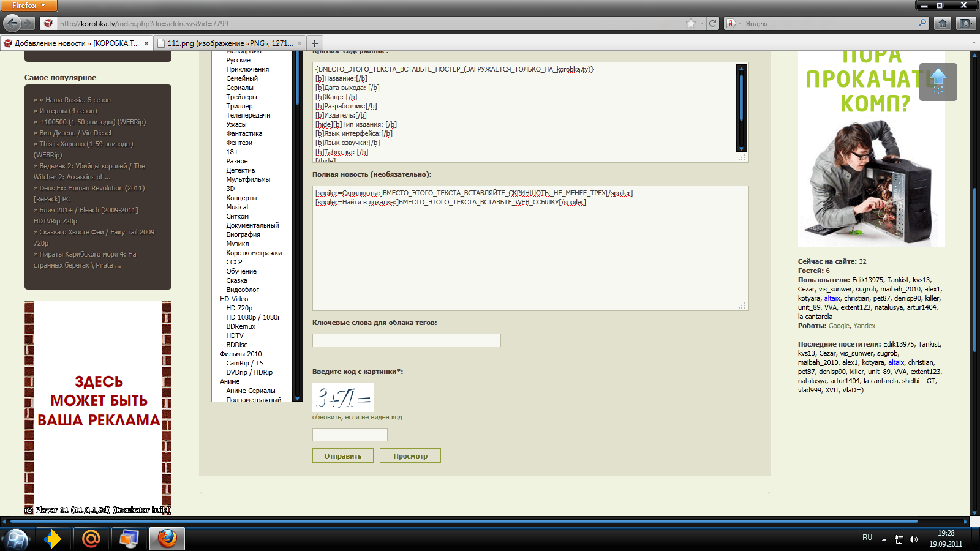
Task: Open popular item Интерны (4 сезон)
Action: click(x=68, y=111)
